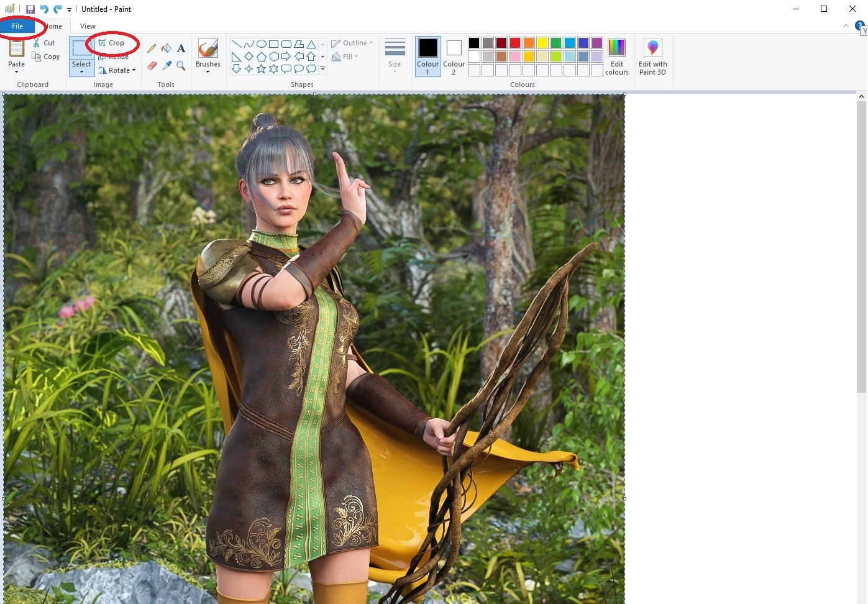Open the Edit colours dialog

pyautogui.click(x=616, y=57)
